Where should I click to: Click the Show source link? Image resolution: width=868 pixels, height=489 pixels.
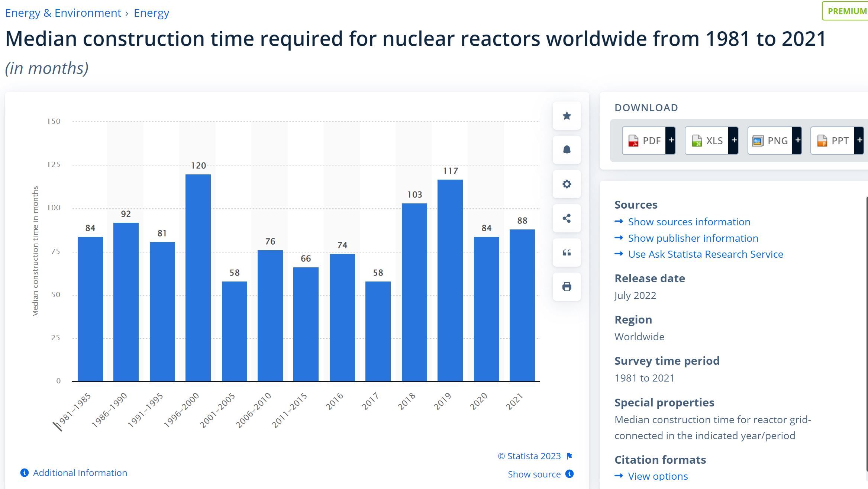534,474
